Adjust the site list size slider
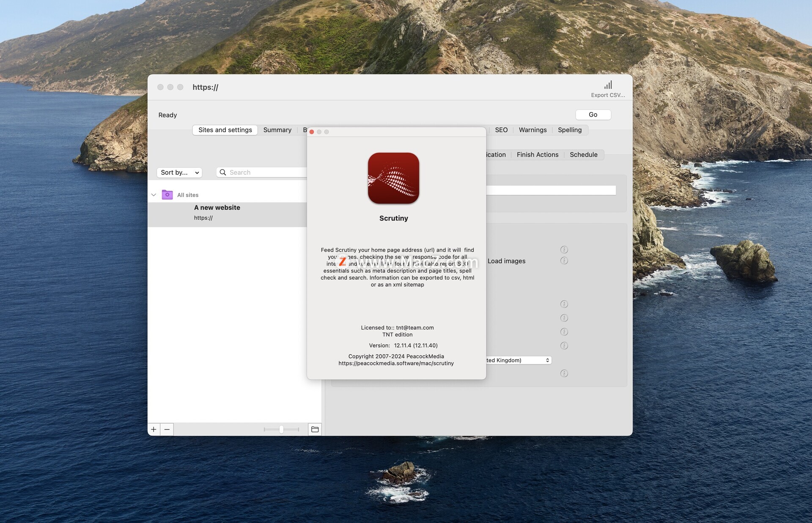 pyautogui.click(x=281, y=429)
